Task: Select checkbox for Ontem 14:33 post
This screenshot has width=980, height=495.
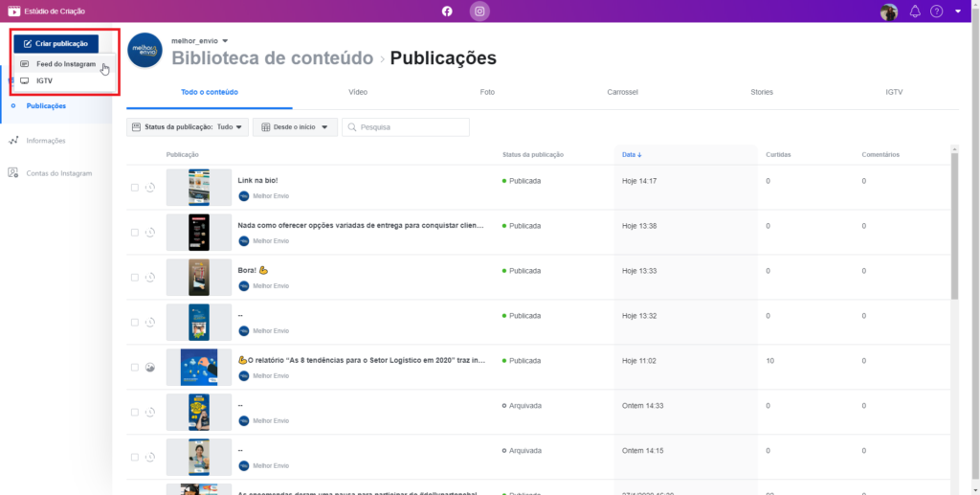Action: [135, 413]
